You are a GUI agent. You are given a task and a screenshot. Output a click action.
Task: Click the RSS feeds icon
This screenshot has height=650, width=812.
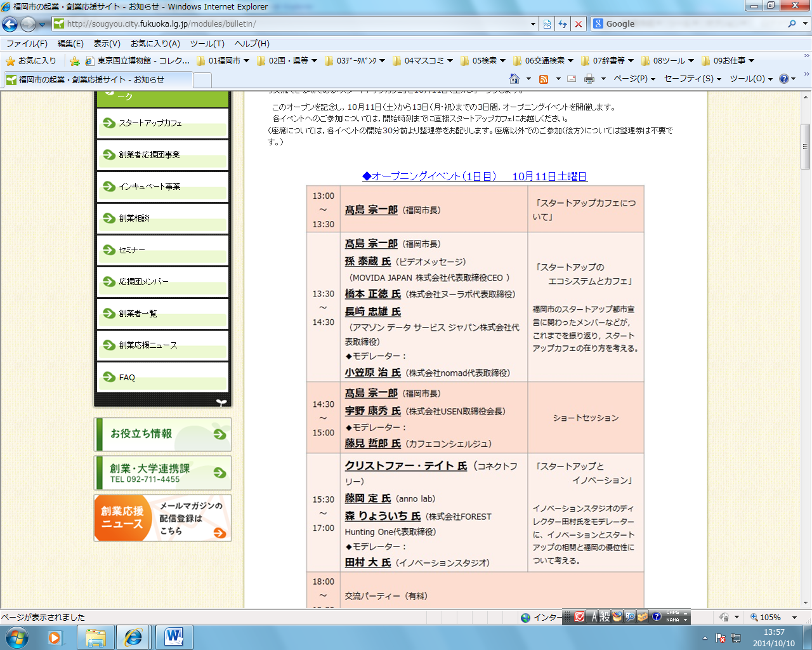544,79
